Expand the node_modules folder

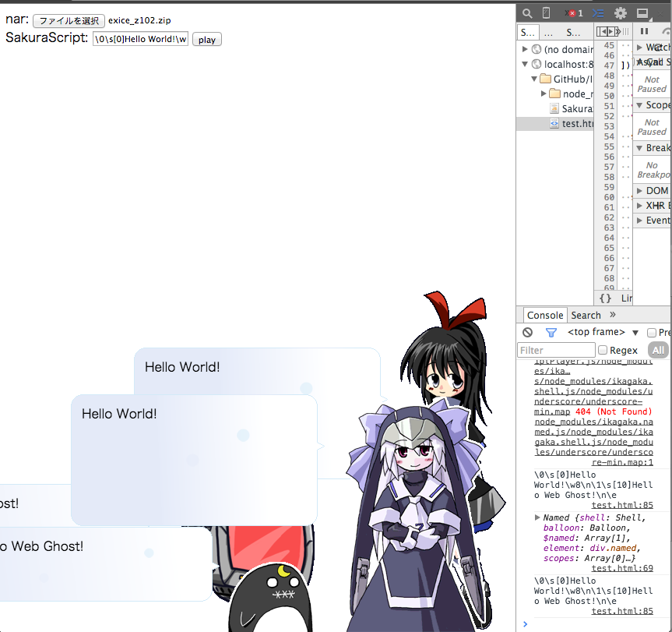(544, 94)
